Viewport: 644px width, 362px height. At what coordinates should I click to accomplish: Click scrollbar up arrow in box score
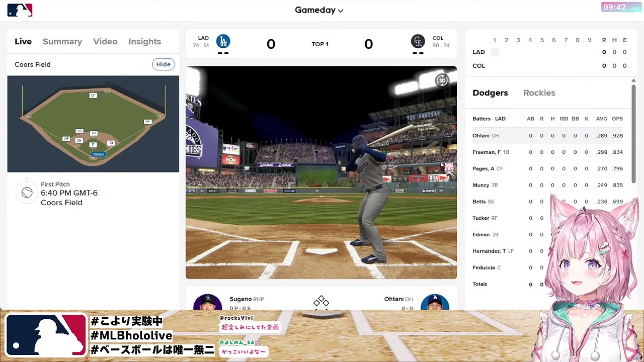pyautogui.click(x=633, y=80)
